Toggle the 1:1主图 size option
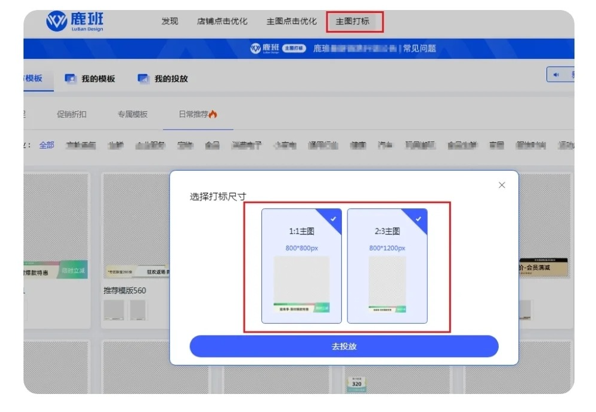 pos(301,266)
